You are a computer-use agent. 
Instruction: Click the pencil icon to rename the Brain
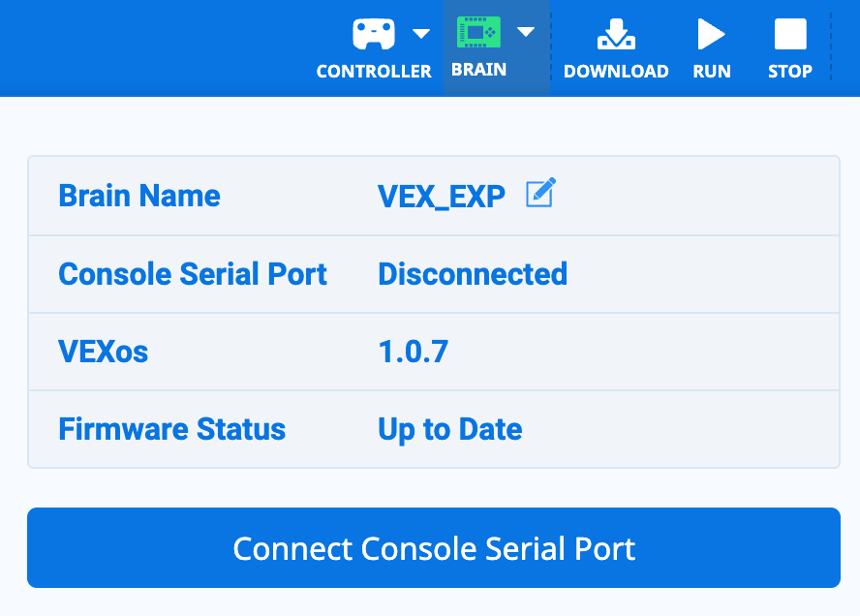pyautogui.click(x=539, y=193)
